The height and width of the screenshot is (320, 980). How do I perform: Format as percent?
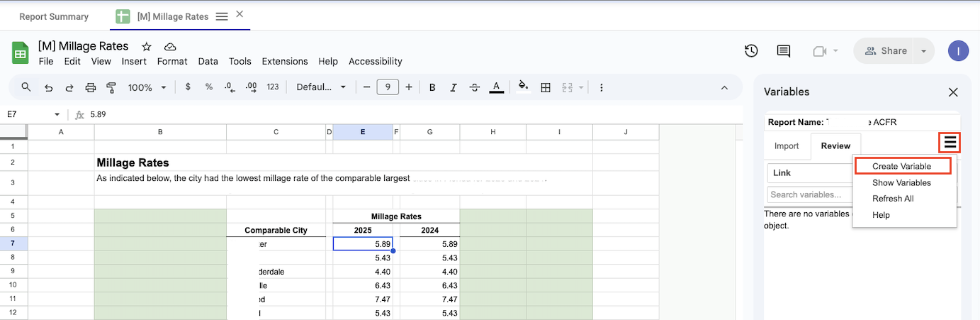pos(209,87)
